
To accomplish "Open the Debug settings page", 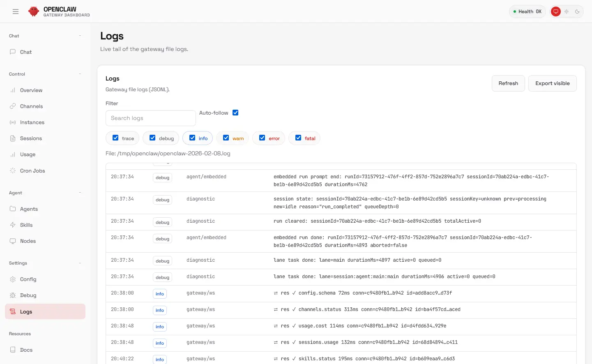I will coord(28,295).
